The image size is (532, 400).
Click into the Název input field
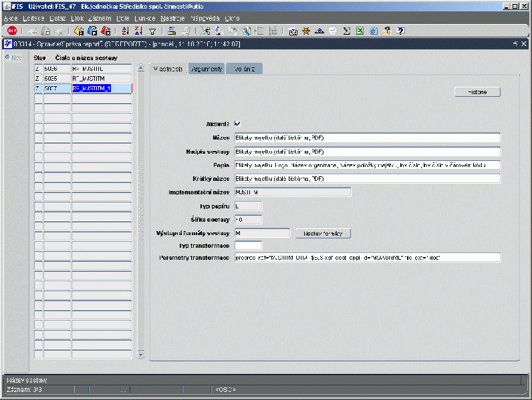pos(368,138)
